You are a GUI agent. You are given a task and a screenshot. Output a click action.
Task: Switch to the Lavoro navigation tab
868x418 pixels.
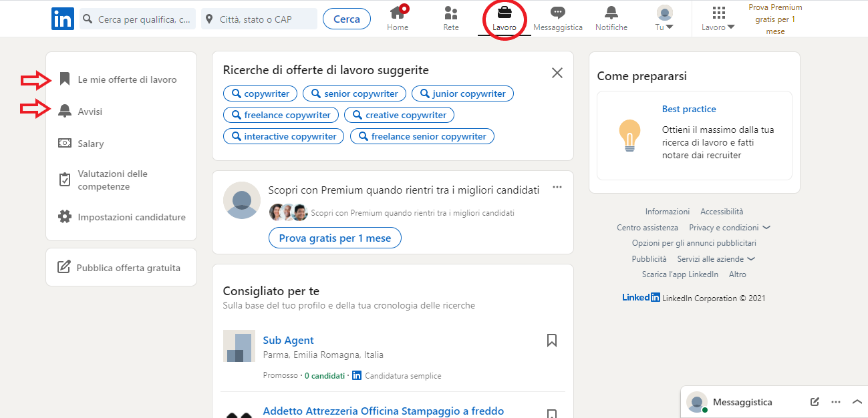(x=504, y=18)
